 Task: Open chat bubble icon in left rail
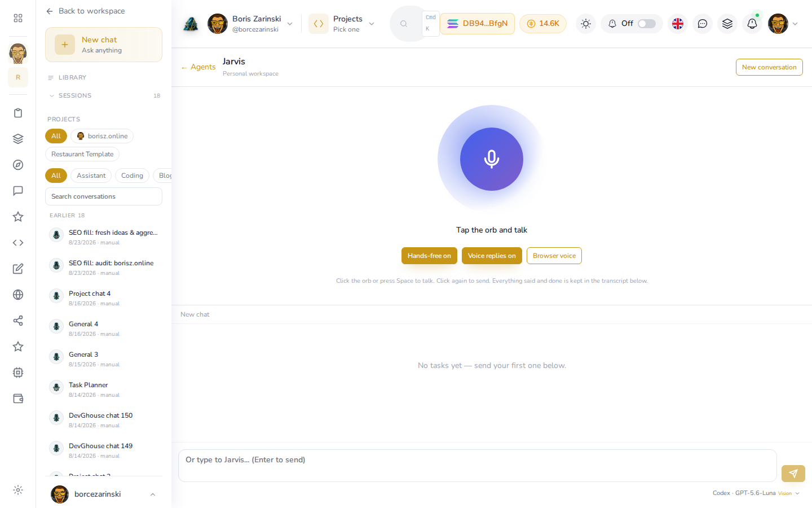(18, 191)
